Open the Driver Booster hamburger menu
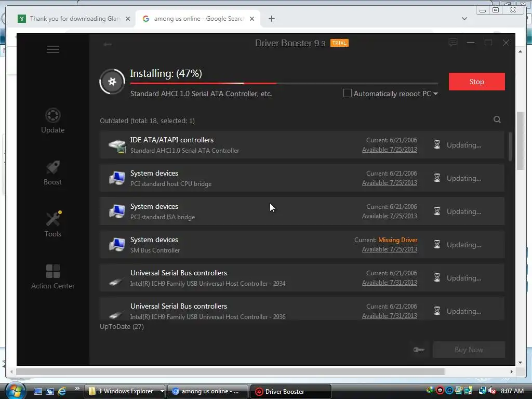 pyautogui.click(x=53, y=49)
